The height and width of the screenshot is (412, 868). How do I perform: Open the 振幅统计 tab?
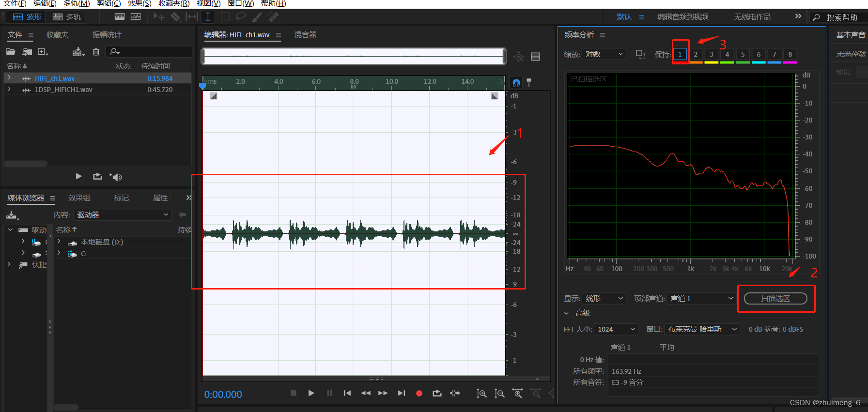pos(107,35)
